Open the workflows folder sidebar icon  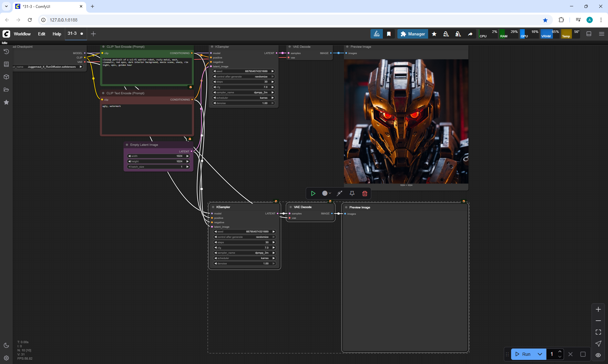[x=6, y=89]
